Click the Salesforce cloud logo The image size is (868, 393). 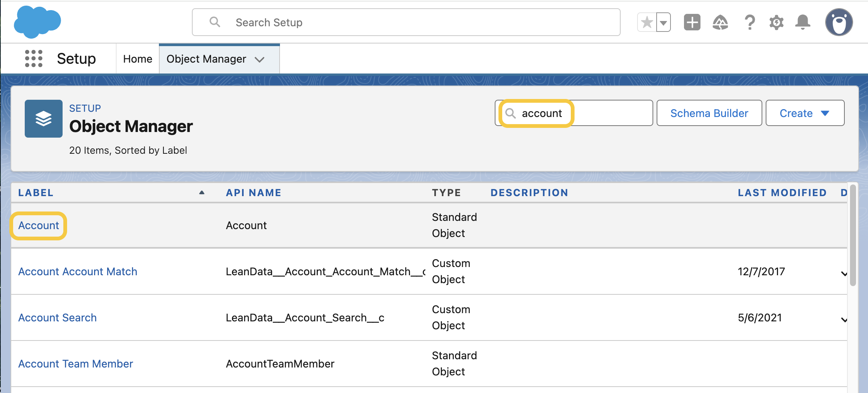37,22
